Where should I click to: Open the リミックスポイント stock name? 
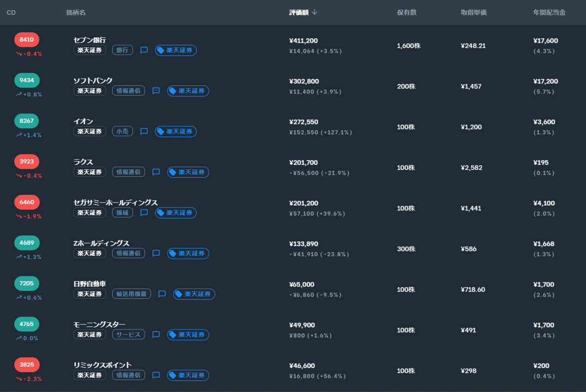103,365
